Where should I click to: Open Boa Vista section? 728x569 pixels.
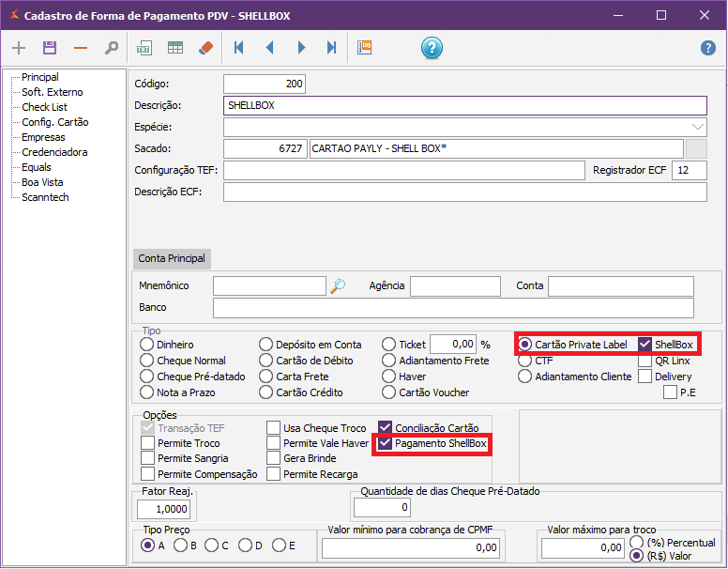click(x=42, y=182)
